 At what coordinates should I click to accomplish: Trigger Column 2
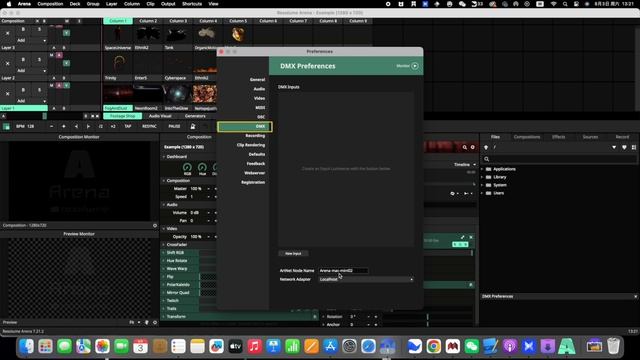coord(148,21)
